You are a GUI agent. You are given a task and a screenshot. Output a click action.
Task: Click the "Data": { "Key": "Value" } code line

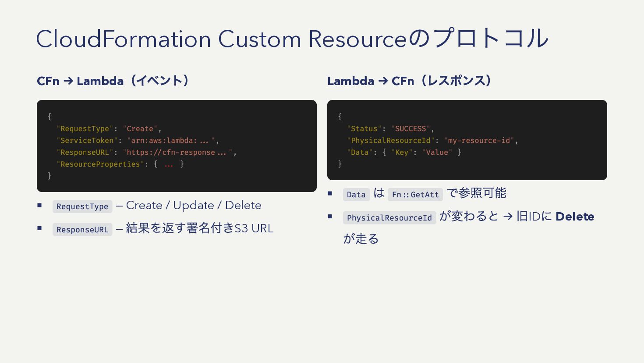click(404, 152)
